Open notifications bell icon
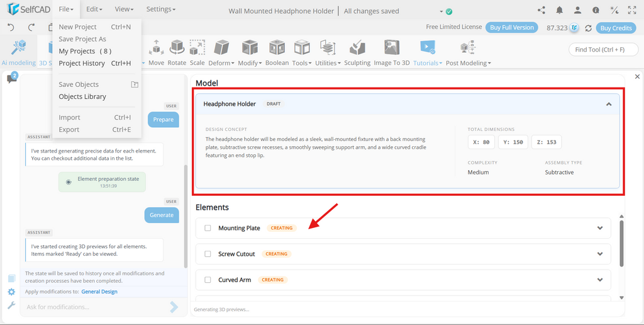This screenshot has height=325, width=644. point(559,10)
